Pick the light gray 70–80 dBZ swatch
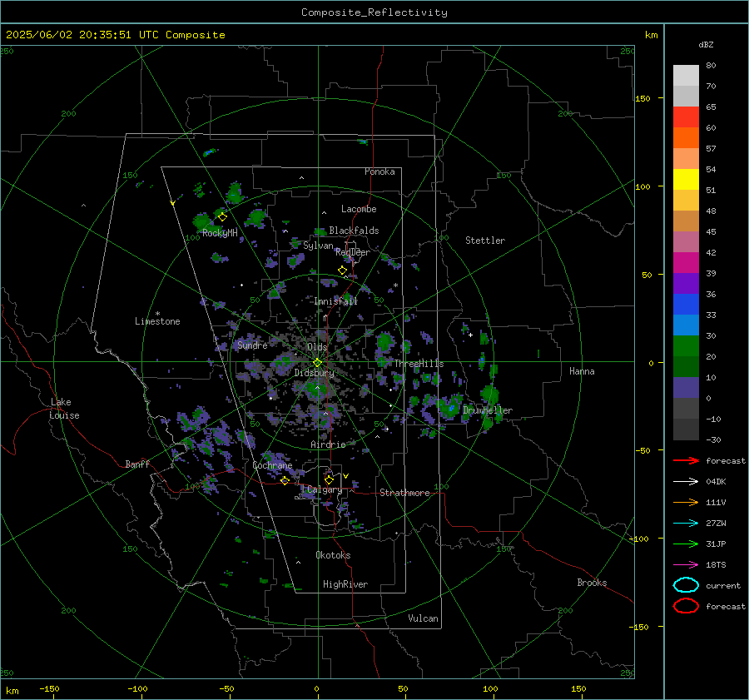This screenshot has height=700, width=749. [686, 76]
